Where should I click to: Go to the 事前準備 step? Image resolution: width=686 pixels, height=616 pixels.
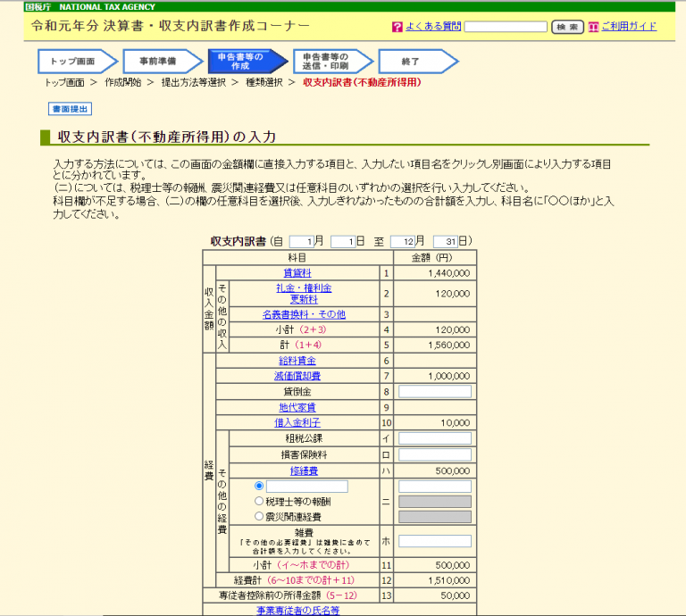click(157, 62)
